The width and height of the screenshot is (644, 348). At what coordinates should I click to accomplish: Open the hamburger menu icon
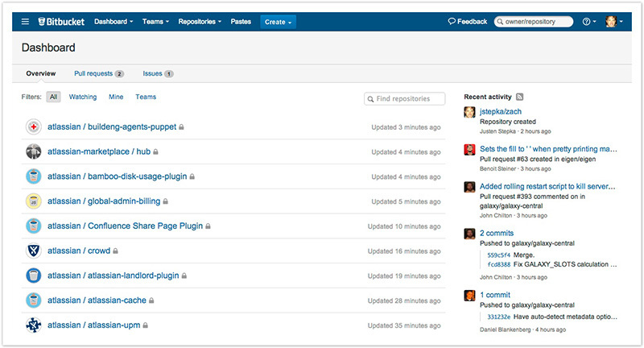click(x=25, y=22)
